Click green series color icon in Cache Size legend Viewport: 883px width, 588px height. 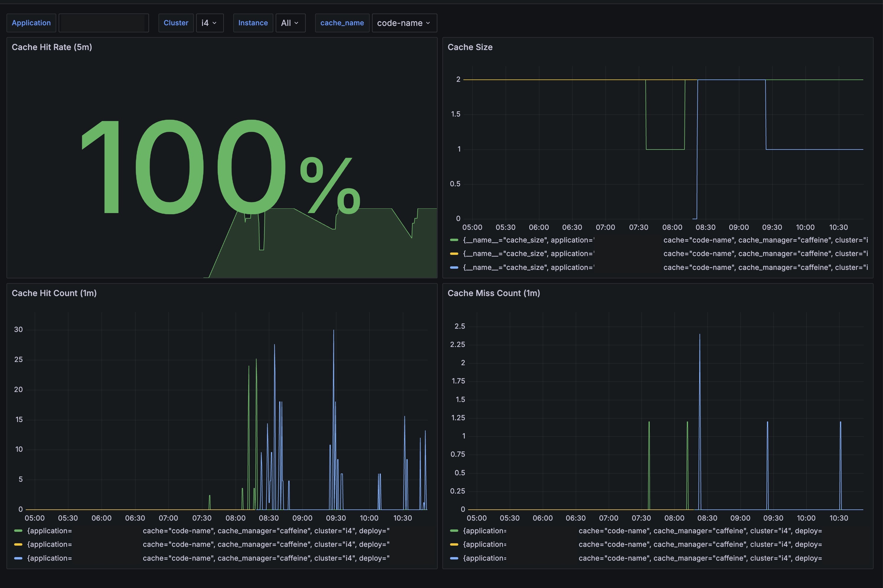(x=454, y=240)
